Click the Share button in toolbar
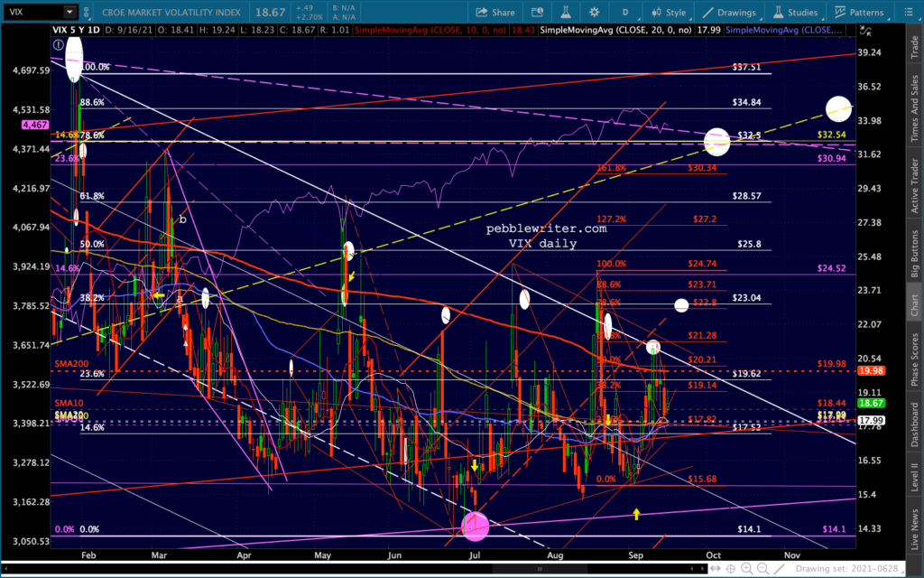 (x=495, y=13)
